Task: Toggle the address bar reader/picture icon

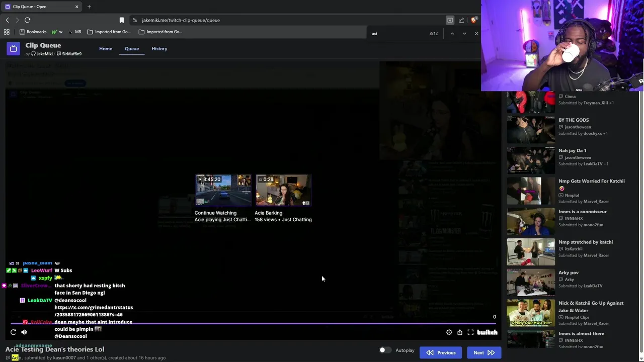Action: 450,20
